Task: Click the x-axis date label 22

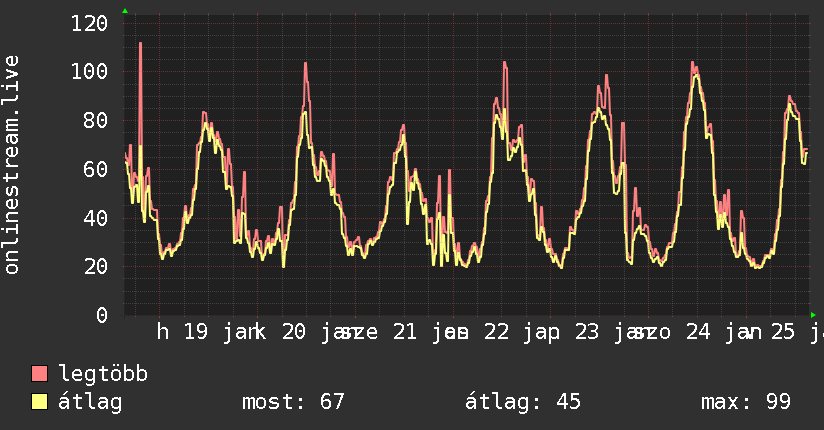Action: point(497,332)
